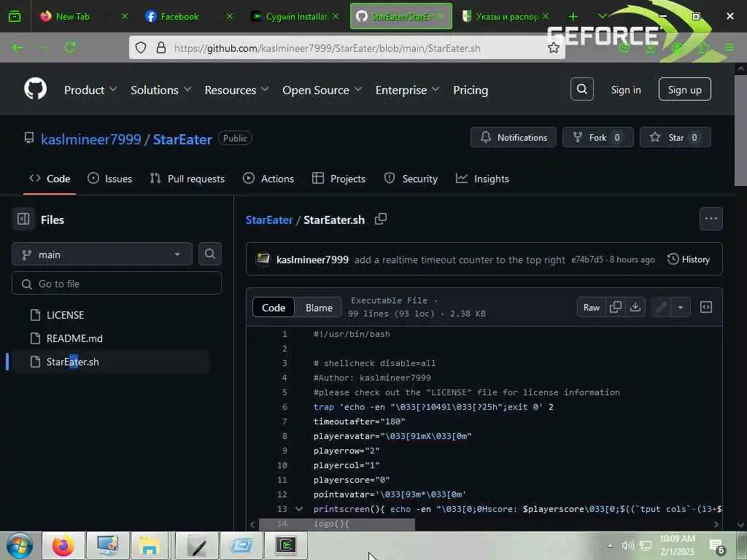
Task: Open the three-dot more options menu
Action: tap(711, 219)
